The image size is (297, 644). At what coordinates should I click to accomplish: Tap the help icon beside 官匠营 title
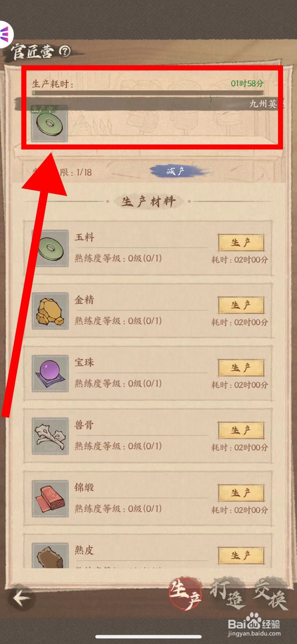[x=64, y=51]
